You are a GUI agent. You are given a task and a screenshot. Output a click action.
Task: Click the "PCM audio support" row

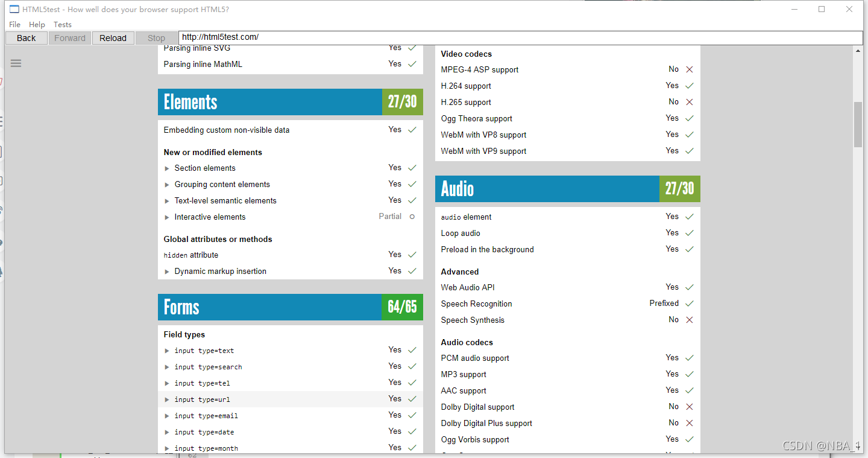568,358
